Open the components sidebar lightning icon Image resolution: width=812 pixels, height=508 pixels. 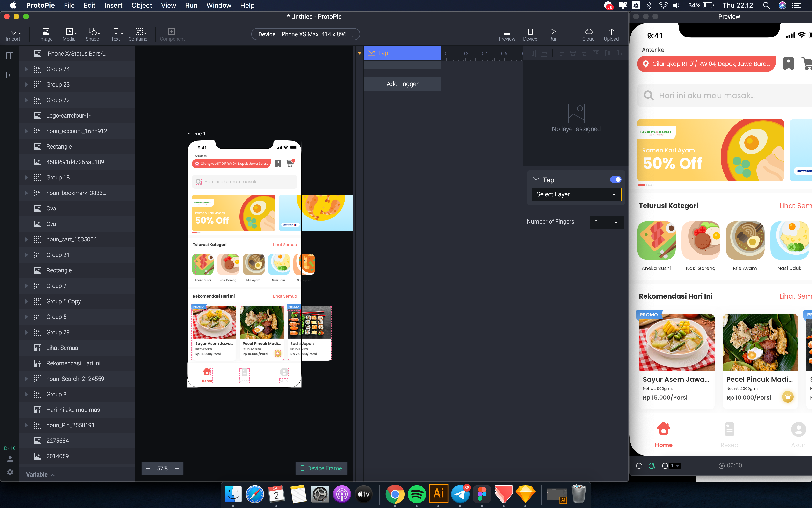10,75
